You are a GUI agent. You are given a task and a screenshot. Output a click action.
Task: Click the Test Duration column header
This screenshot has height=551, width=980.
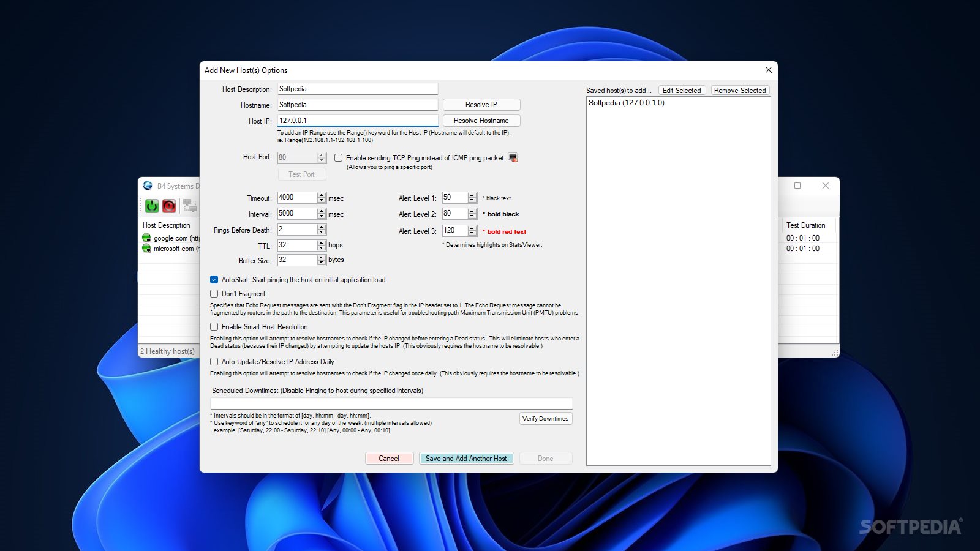(806, 225)
